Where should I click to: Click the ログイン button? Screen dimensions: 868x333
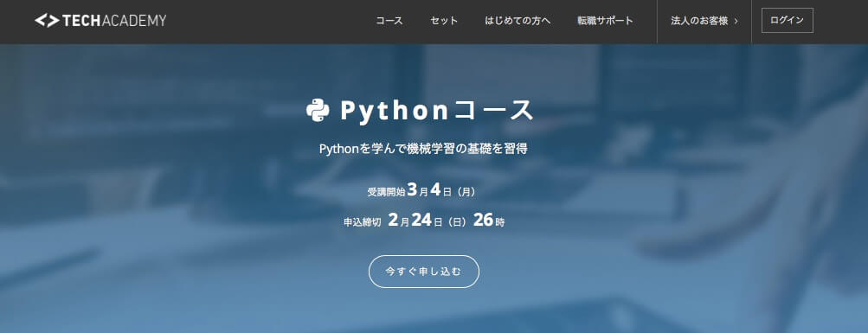pyautogui.click(x=788, y=21)
